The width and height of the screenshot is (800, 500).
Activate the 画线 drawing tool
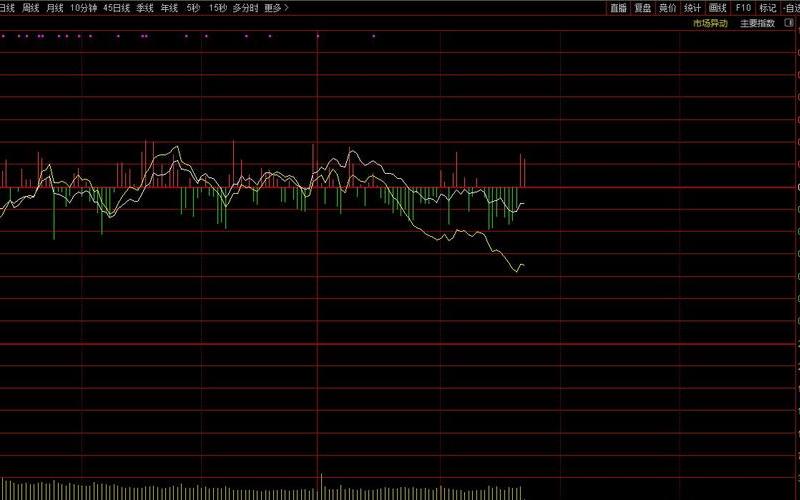(717, 7)
